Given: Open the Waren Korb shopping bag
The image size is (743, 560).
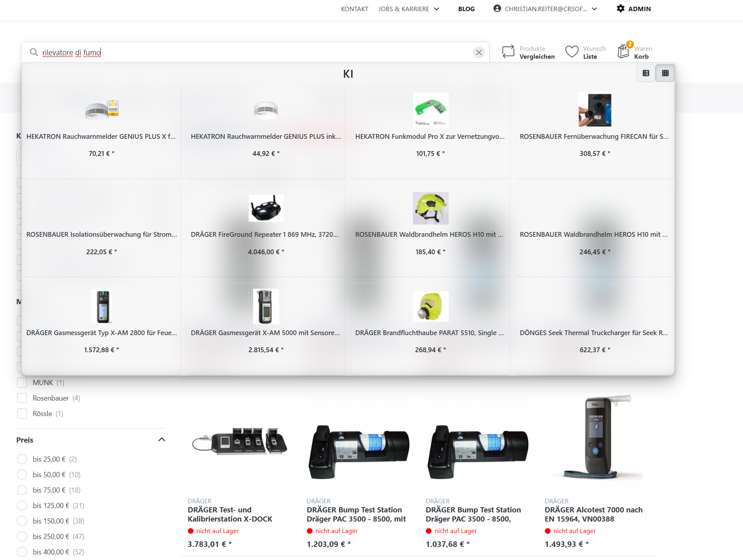Looking at the screenshot, I should [624, 52].
